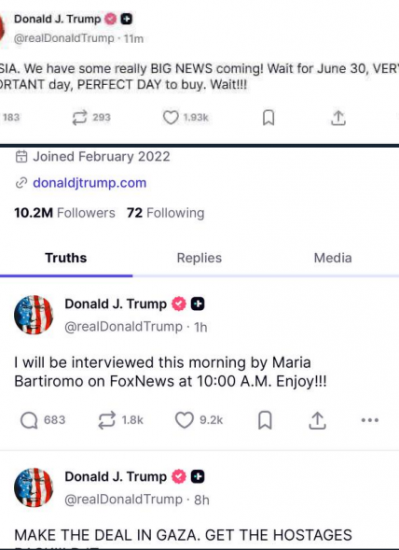Bookmark the BIG NEWS June 30 post
Screen dimensions: 399x550
click(x=269, y=118)
